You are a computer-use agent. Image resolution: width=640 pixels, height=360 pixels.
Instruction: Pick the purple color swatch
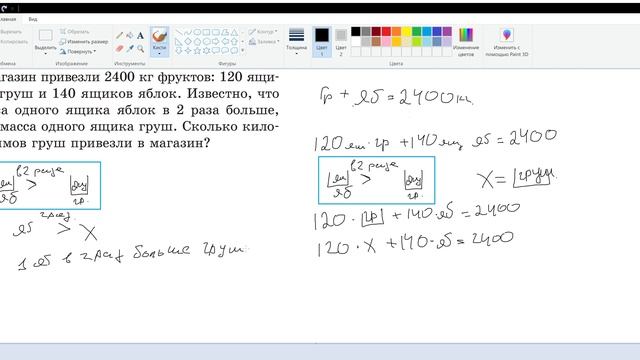coord(447,31)
